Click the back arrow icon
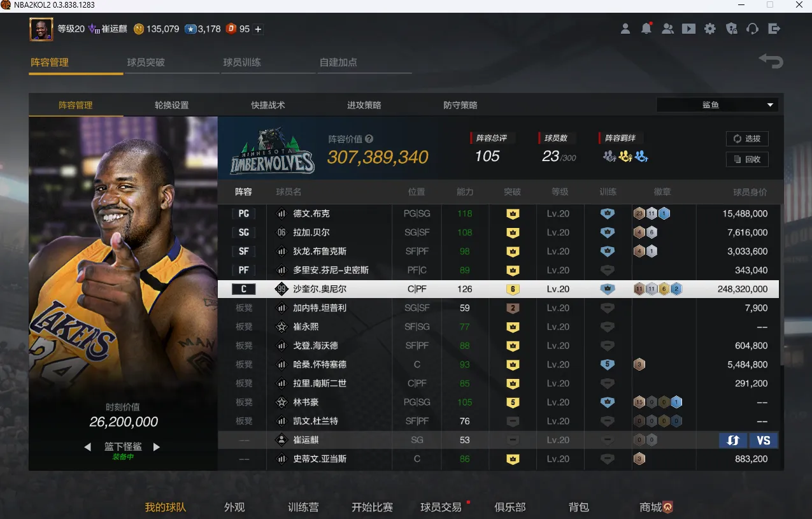812x519 pixels. click(x=771, y=61)
